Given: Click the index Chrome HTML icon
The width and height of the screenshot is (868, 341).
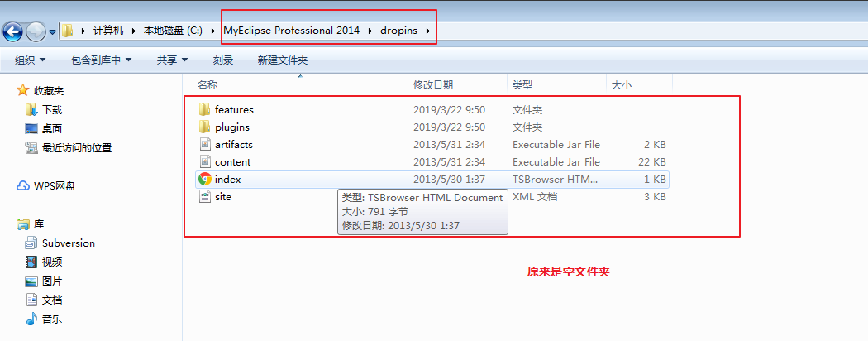Looking at the screenshot, I should pos(205,179).
